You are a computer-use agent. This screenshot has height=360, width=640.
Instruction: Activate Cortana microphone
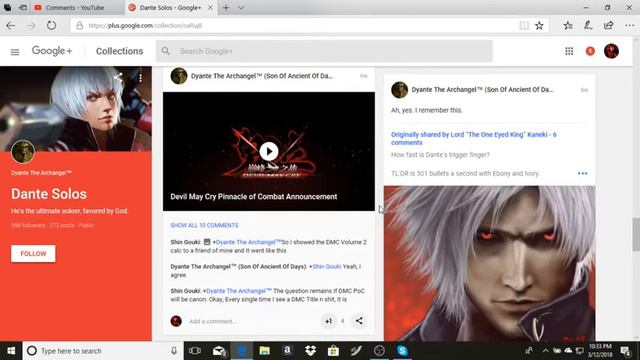[x=174, y=351]
